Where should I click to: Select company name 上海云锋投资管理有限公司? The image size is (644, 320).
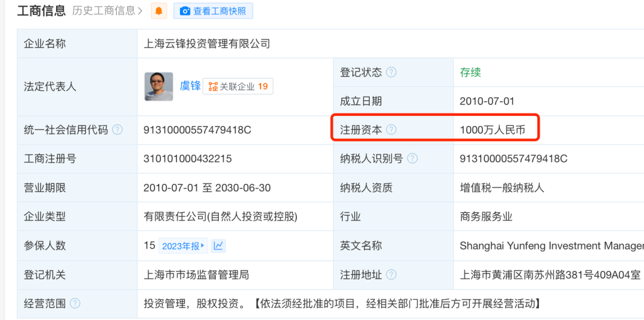tap(207, 43)
